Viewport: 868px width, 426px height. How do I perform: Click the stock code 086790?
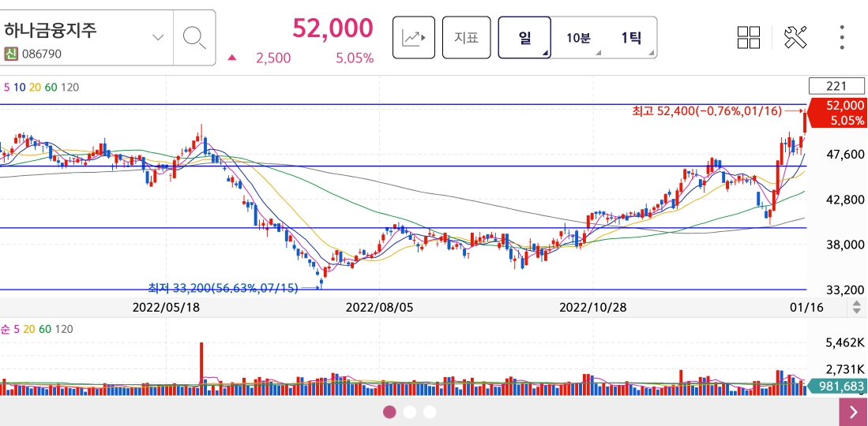click(x=41, y=54)
